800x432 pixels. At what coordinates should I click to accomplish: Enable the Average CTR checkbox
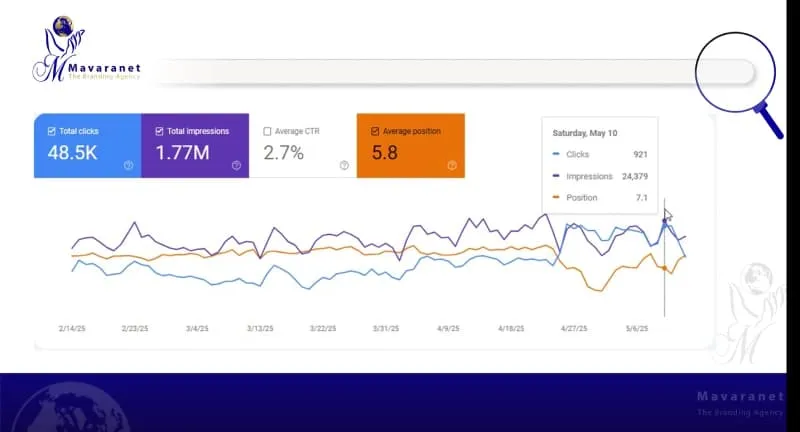tap(267, 131)
